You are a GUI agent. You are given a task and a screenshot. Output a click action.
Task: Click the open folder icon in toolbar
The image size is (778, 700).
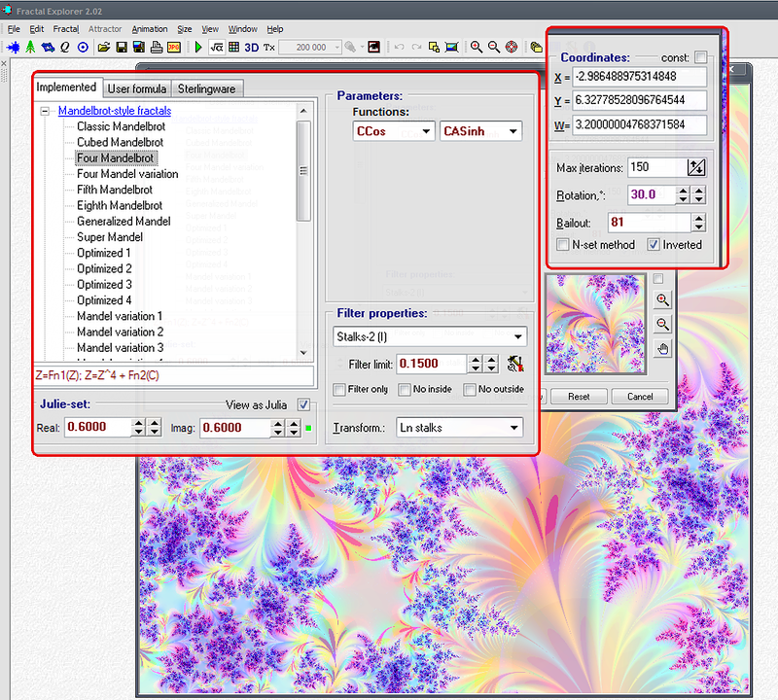(104, 47)
